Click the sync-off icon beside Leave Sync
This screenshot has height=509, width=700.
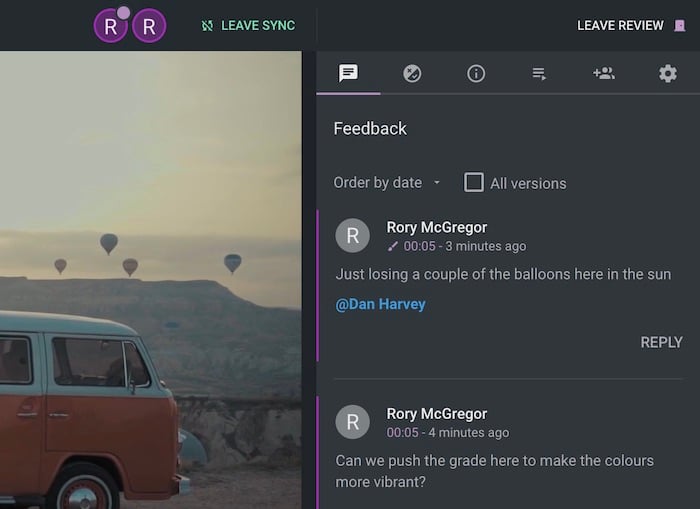coord(208,25)
